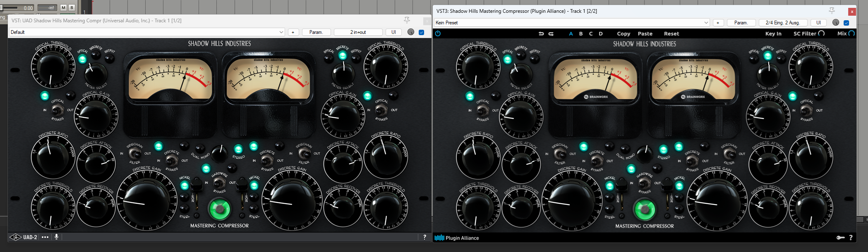Click the Plugin Alliance power bypass icon
868x252 pixels.
(x=438, y=33)
